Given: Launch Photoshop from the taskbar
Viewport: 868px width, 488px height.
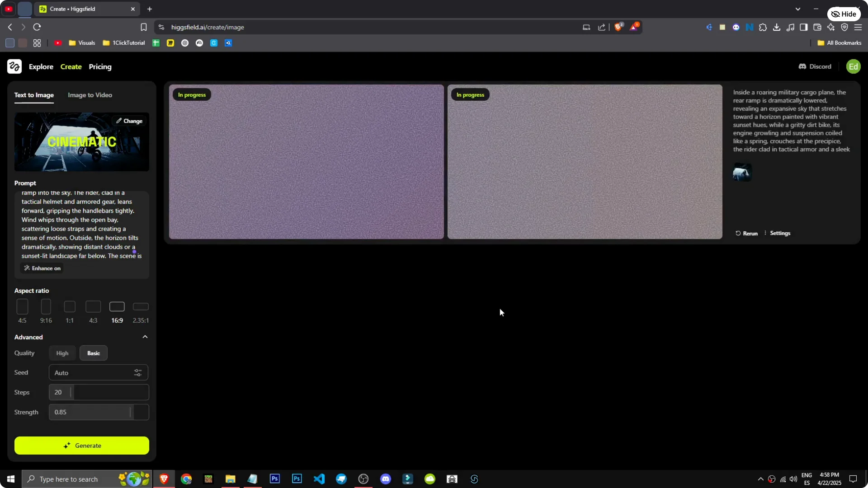Looking at the screenshot, I should [274, 479].
